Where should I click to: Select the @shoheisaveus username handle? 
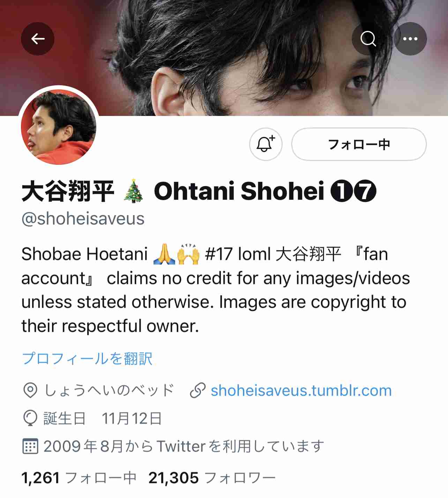pos(83,219)
